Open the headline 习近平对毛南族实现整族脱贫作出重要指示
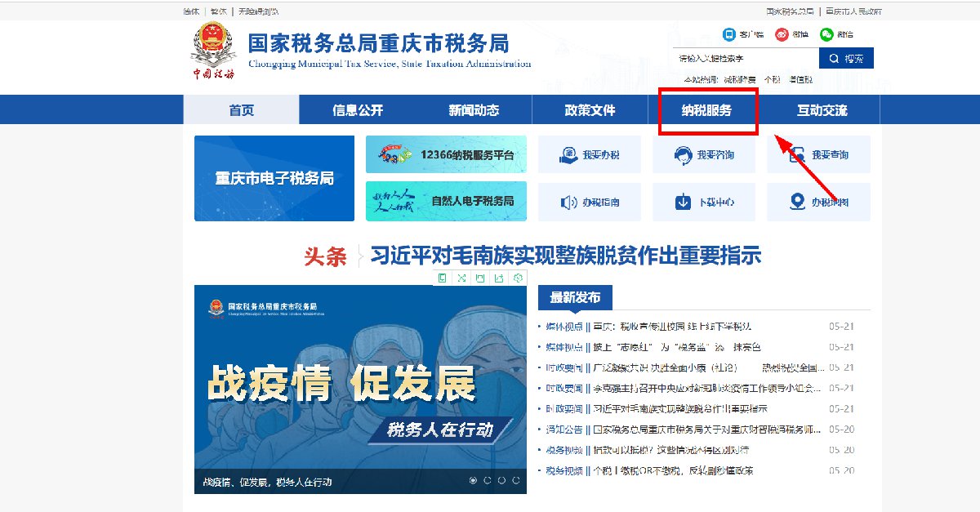The height and width of the screenshot is (512, 980). [566, 256]
